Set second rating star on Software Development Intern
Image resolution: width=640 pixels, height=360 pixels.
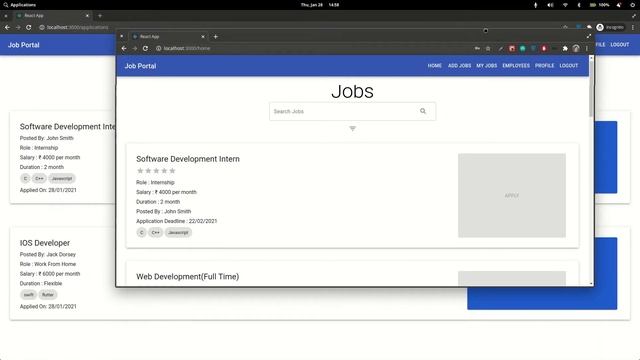point(148,171)
